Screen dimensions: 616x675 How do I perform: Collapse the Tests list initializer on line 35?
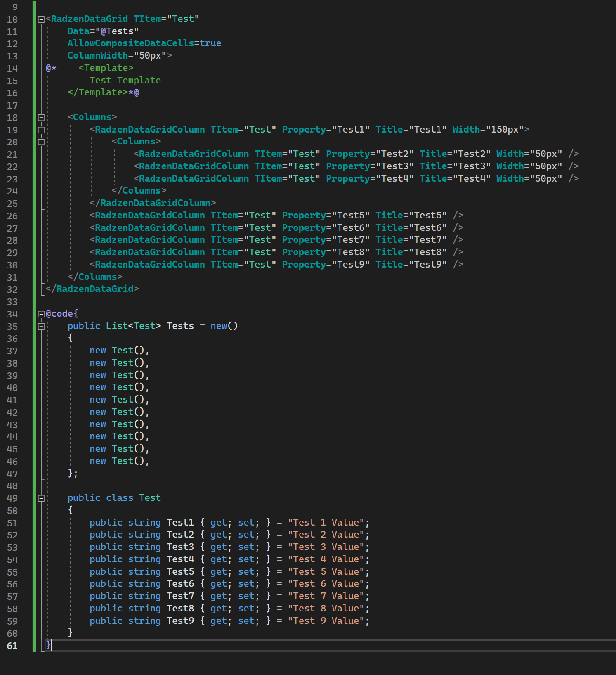(x=41, y=327)
